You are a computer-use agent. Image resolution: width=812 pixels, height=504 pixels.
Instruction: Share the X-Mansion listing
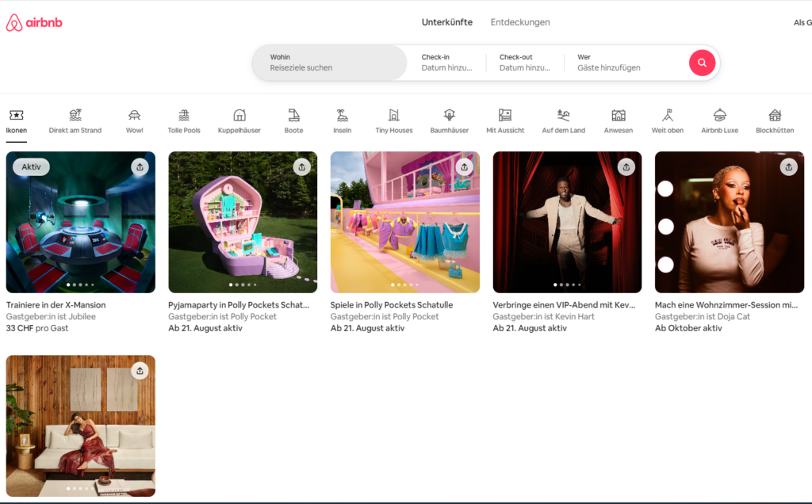coord(140,167)
